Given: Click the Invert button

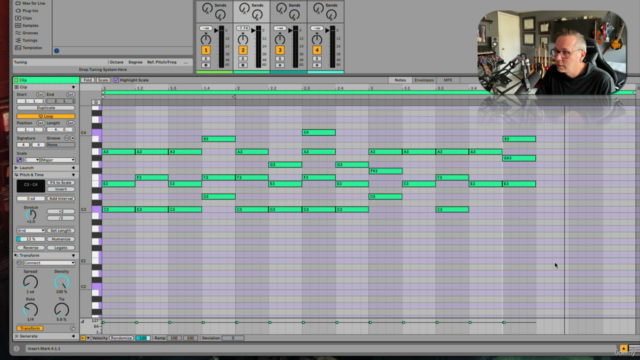Looking at the screenshot, I should (61, 189).
